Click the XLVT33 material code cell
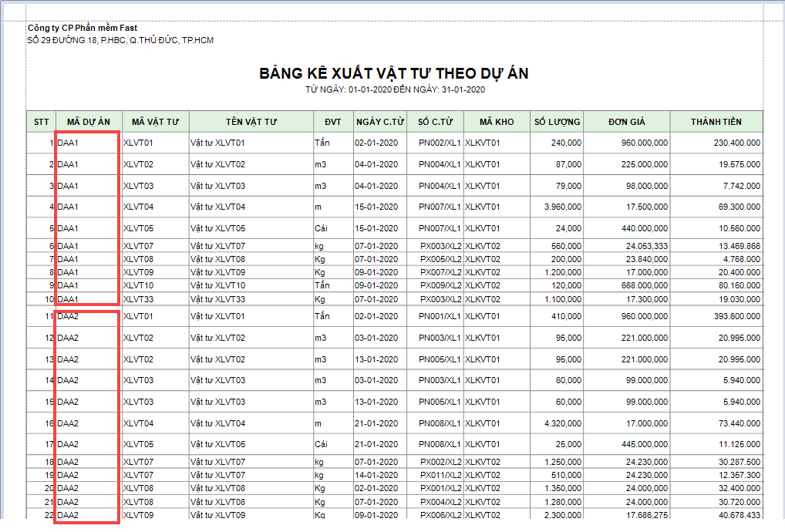The width and height of the screenshot is (785, 532). click(x=139, y=298)
